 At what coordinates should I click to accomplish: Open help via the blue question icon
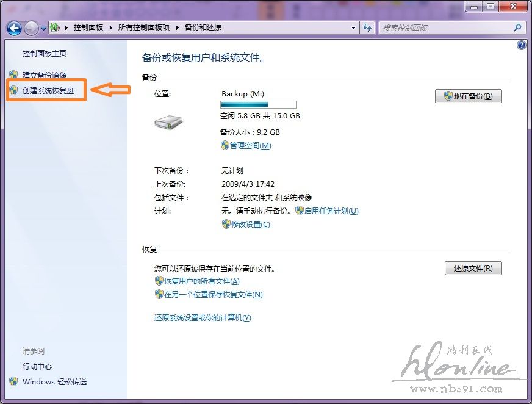pyautogui.click(x=521, y=45)
